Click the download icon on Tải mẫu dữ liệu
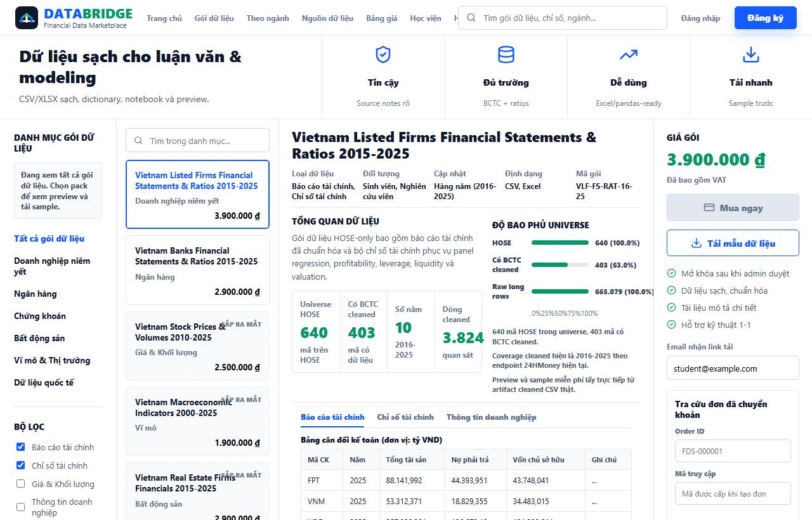Screen dimensions: 812x520 [x=696, y=244]
